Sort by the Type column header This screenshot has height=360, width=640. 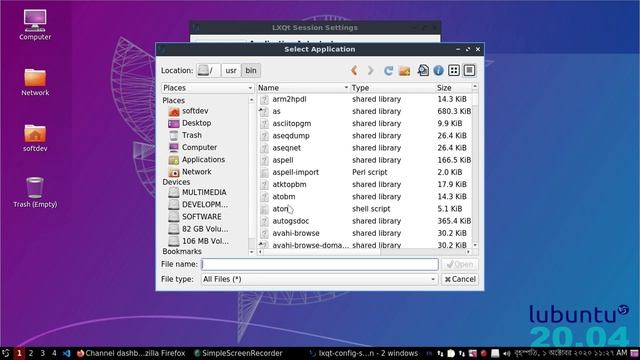coord(392,88)
